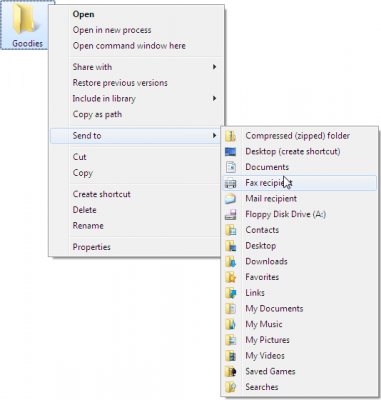Click the Floppy Disk Drive icon
The image size is (381, 400).
[230, 214]
